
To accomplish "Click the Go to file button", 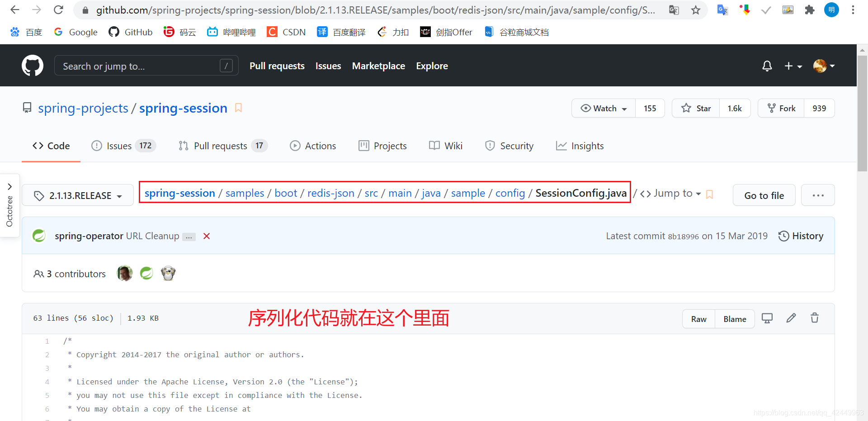I will (x=764, y=195).
